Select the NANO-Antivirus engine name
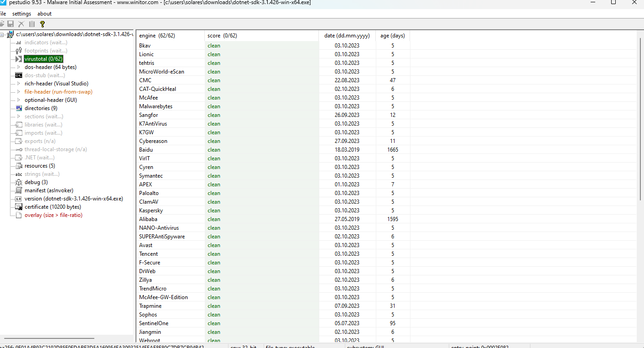The image size is (644, 348). [159, 228]
